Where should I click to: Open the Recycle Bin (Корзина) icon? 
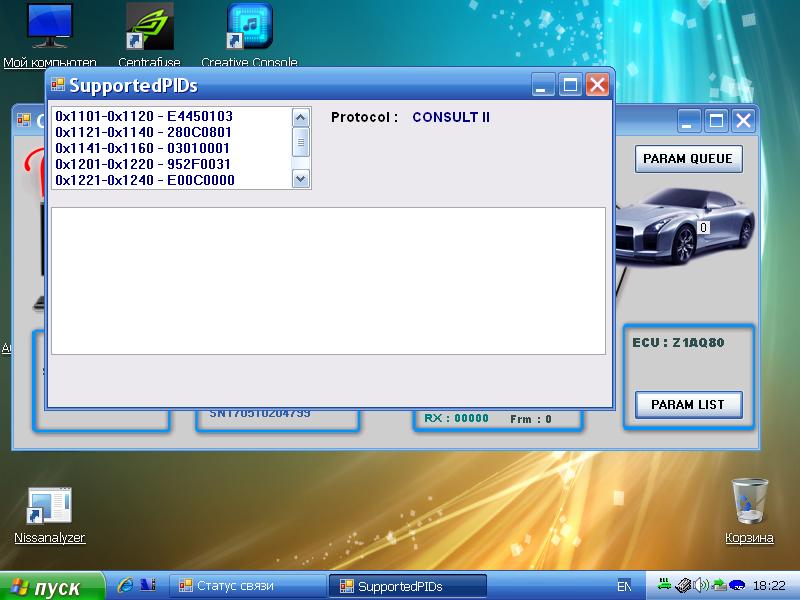[749, 501]
